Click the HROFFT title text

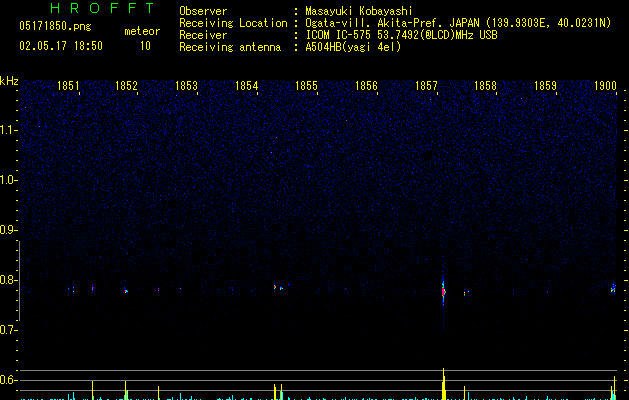pos(102,8)
